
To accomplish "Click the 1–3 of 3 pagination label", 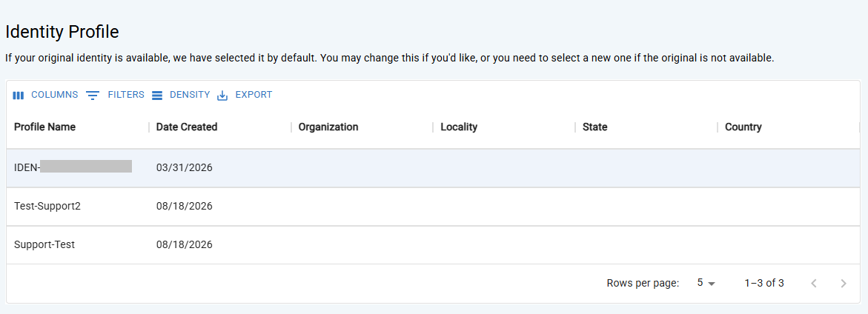I will 764,284.
